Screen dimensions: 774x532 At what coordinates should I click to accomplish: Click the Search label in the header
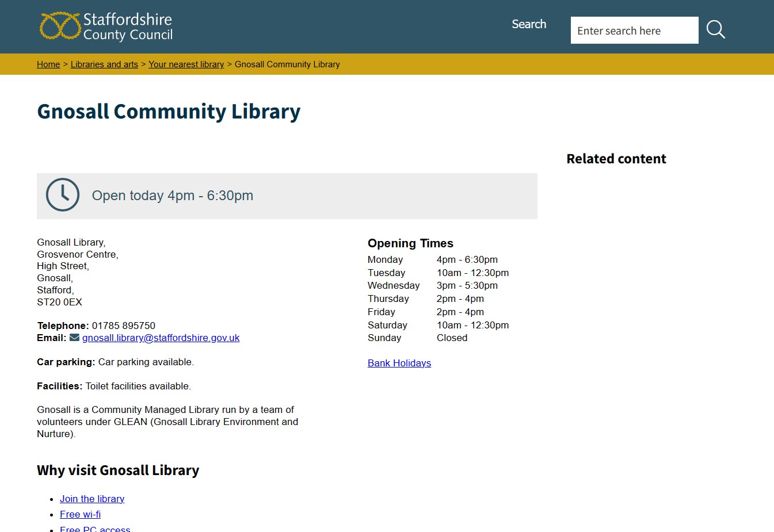tap(528, 24)
